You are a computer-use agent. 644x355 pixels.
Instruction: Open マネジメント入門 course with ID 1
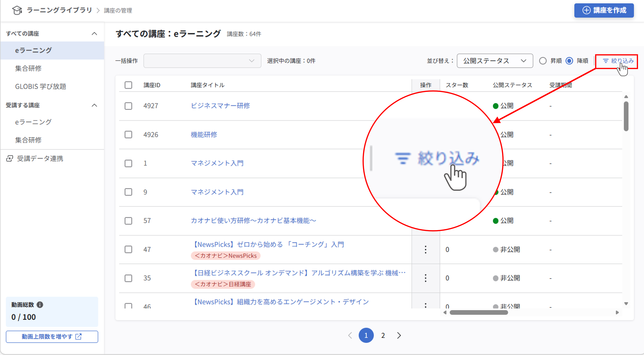pos(217,163)
